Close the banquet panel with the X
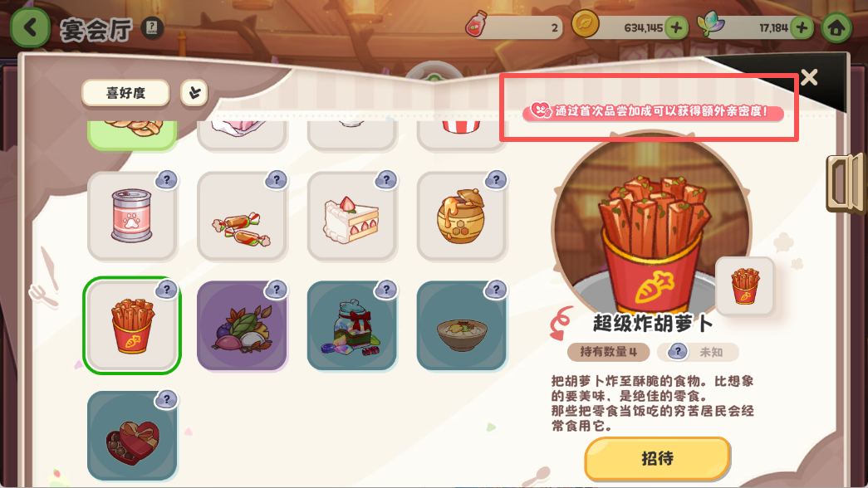Screen dimensions: 868x488 click(x=809, y=77)
